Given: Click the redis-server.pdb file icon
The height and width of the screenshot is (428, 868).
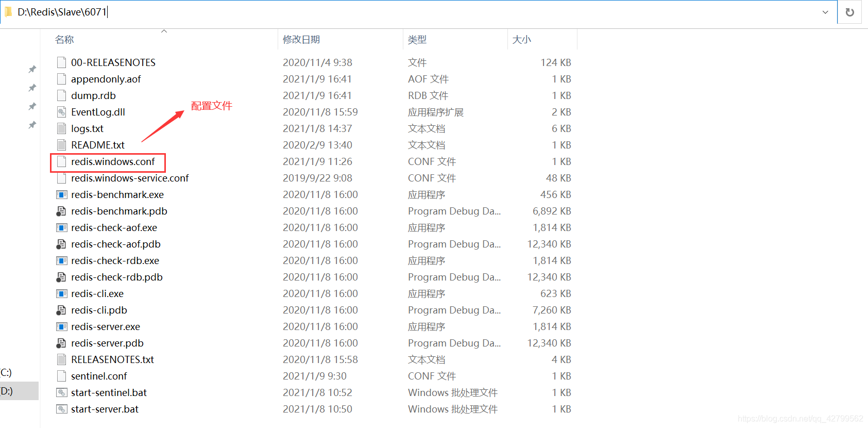Looking at the screenshot, I should (x=61, y=343).
